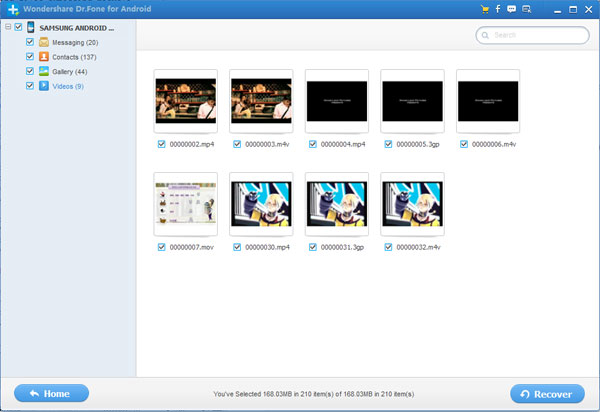The height and width of the screenshot is (412, 600).
Task: Select Gallery (44) in sidebar
Action: click(x=70, y=72)
